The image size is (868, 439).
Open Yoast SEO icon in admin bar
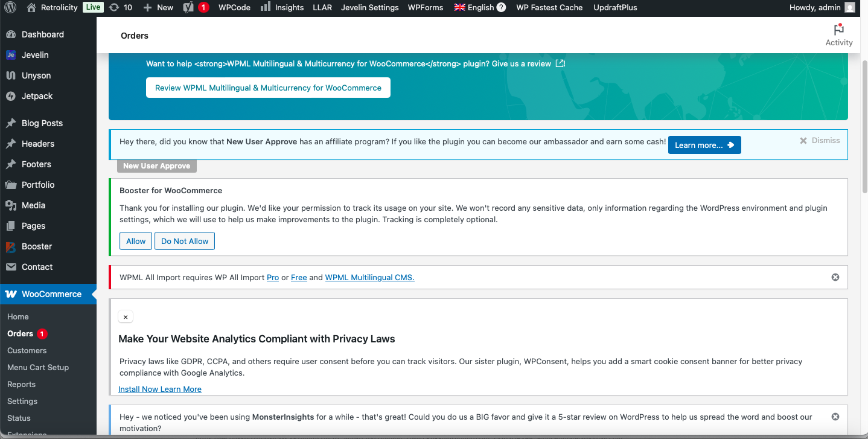188,7
